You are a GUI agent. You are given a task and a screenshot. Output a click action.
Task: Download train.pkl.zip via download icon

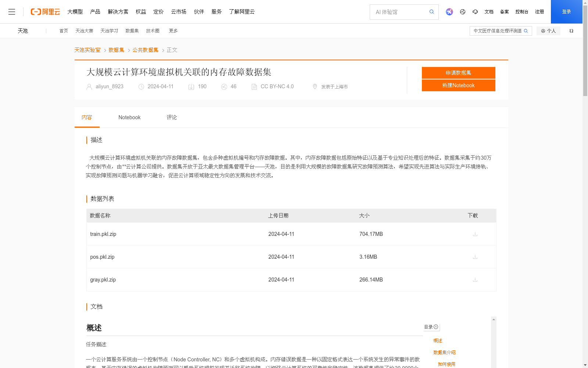pyautogui.click(x=475, y=234)
